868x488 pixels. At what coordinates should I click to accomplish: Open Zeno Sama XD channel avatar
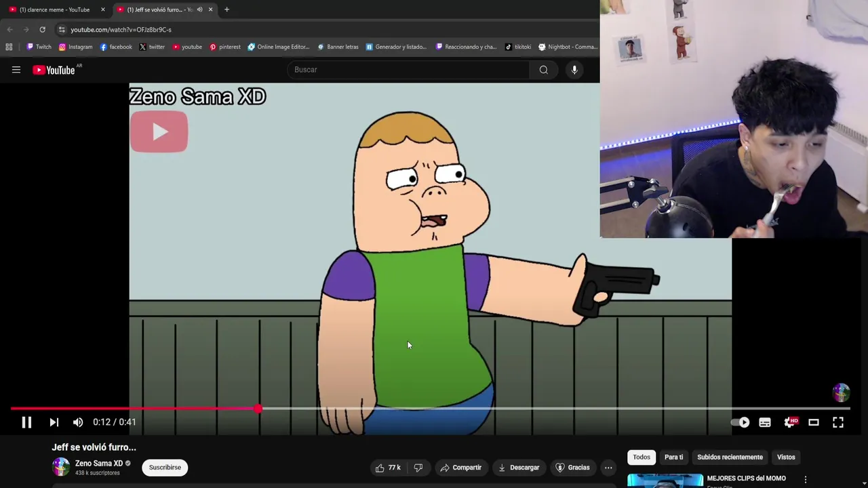[61, 467]
